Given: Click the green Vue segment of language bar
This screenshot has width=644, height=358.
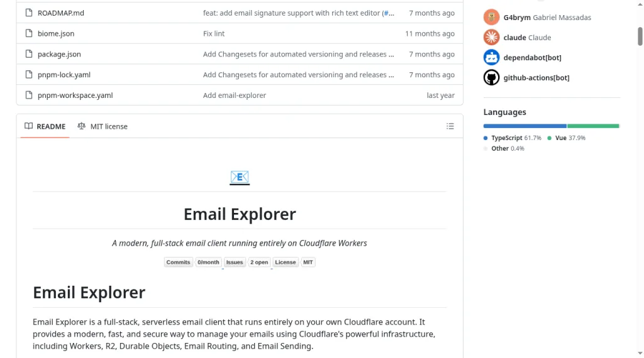Looking at the screenshot, I should tap(593, 126).
